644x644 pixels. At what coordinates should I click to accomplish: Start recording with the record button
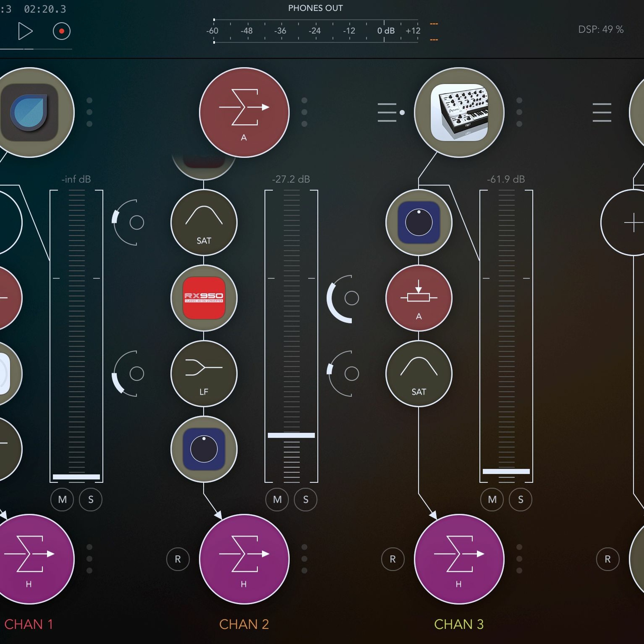click(62, 31)
